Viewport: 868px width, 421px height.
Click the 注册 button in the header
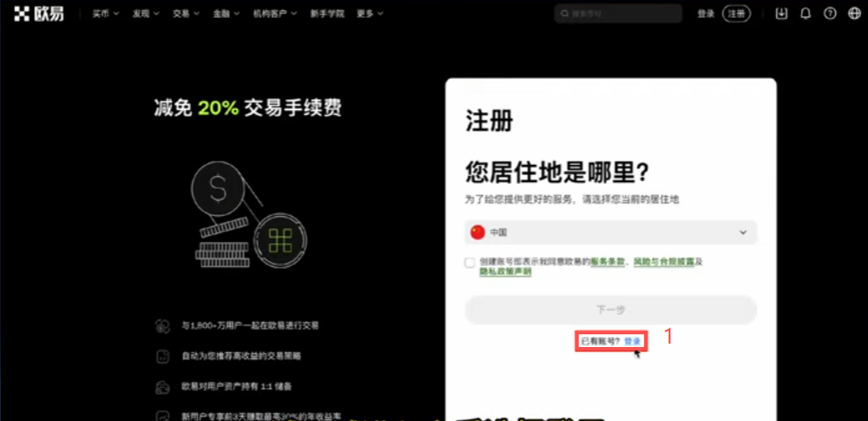(x=736, y=14)
